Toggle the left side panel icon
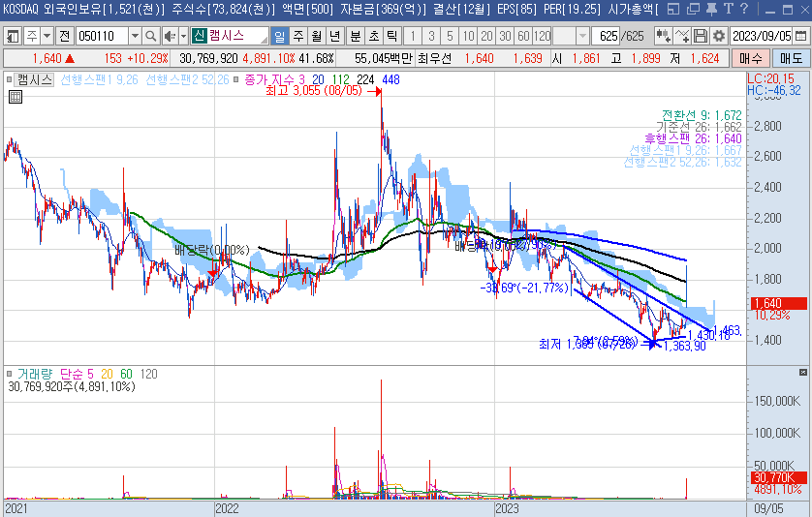The image size is (812, 517). pos(13,36)
